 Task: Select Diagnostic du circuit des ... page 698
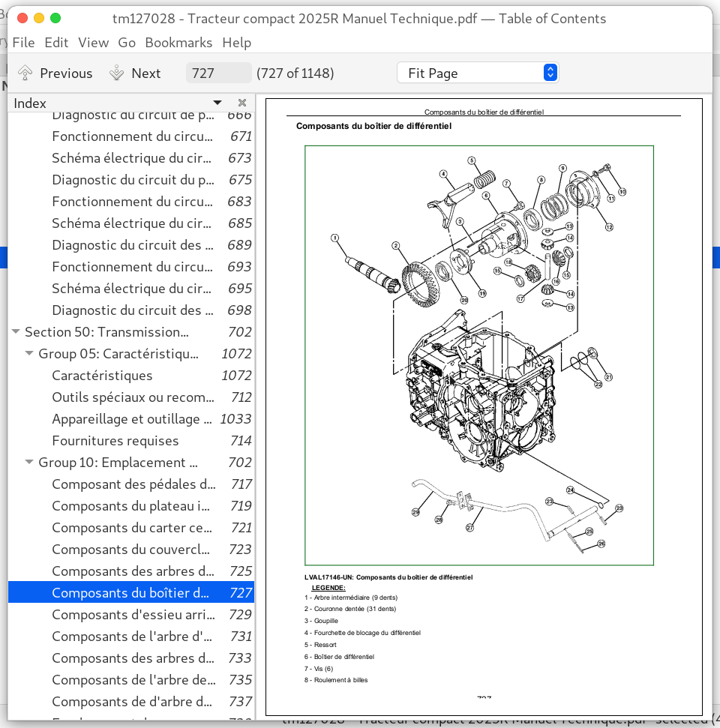click(x=131, y=310)
